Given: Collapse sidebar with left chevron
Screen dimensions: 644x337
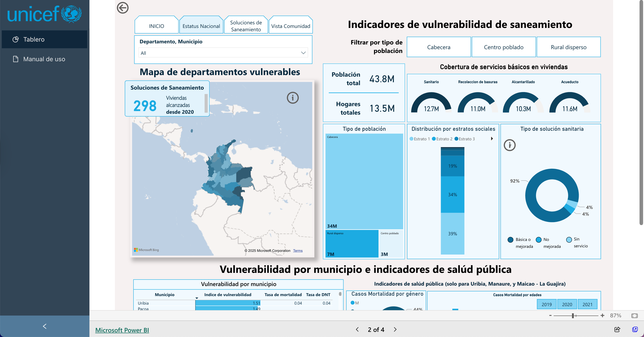Looking at the screenshot, I should [44, 326].
